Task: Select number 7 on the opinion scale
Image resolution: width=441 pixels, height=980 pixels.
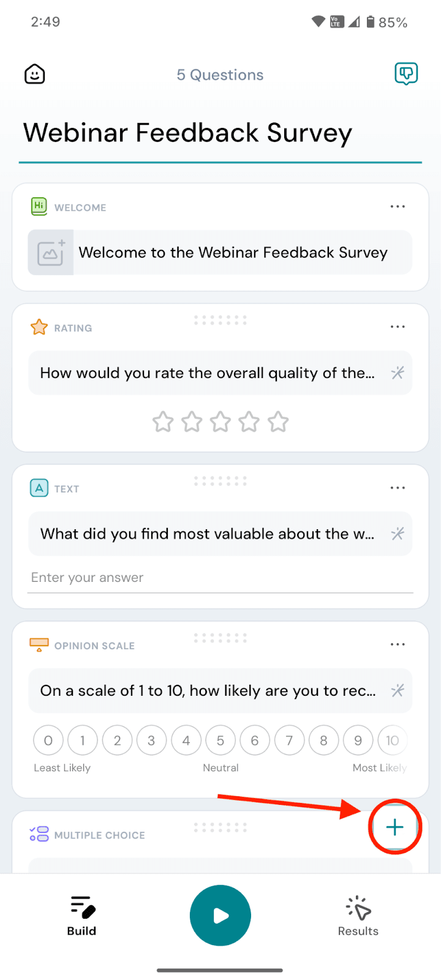Action: click(289, 741)
